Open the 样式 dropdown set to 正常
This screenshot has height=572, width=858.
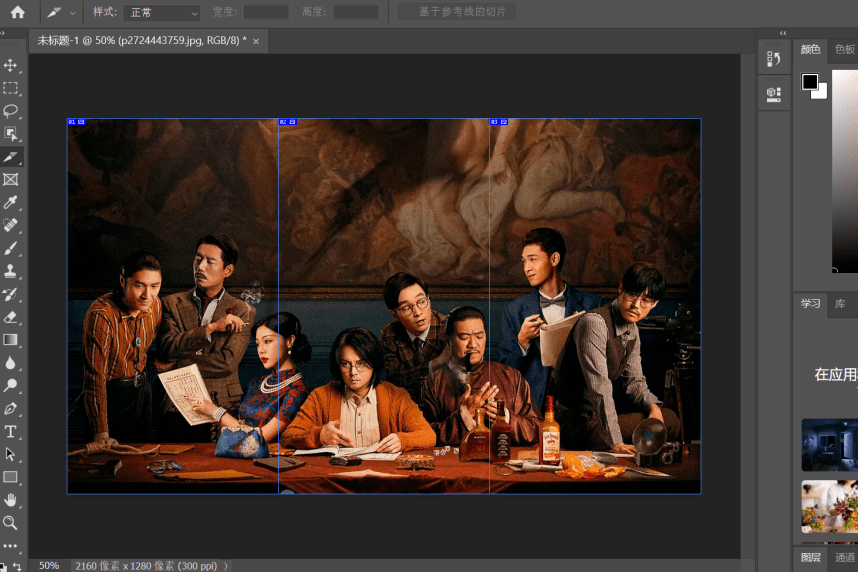[x=161, y=13]
